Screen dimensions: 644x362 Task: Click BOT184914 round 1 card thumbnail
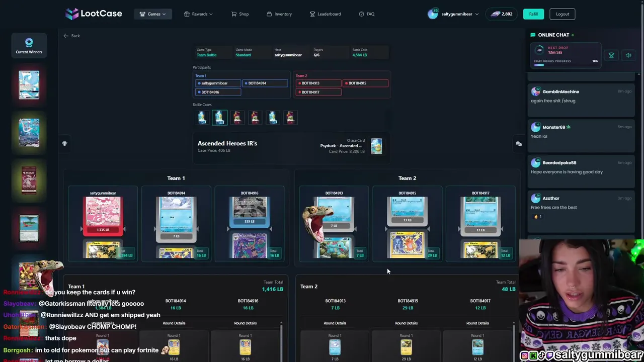point(174,347)
